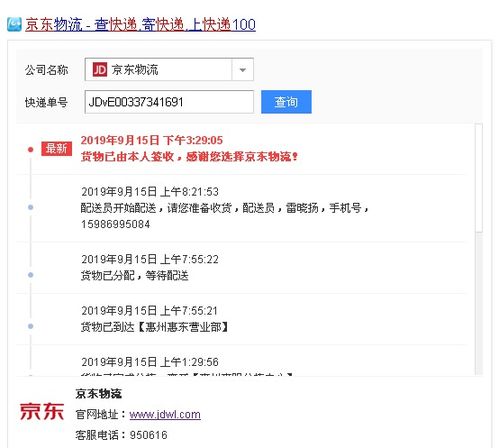The height and width of the screenshot is (448, 499).
Task: Click the 快递单号 label
Action: [46, 102]
